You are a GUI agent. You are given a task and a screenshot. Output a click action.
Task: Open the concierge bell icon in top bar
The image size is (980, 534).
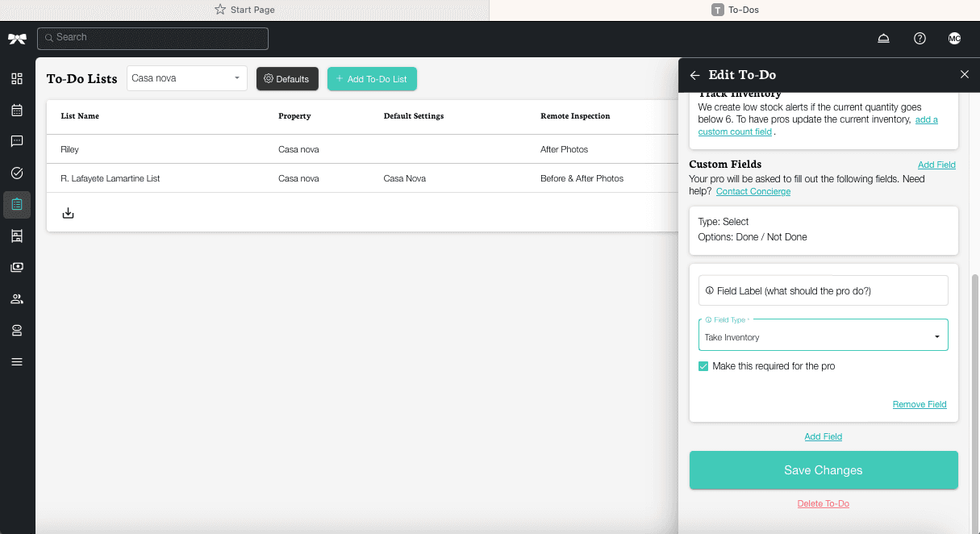click(x=883, y=37)
